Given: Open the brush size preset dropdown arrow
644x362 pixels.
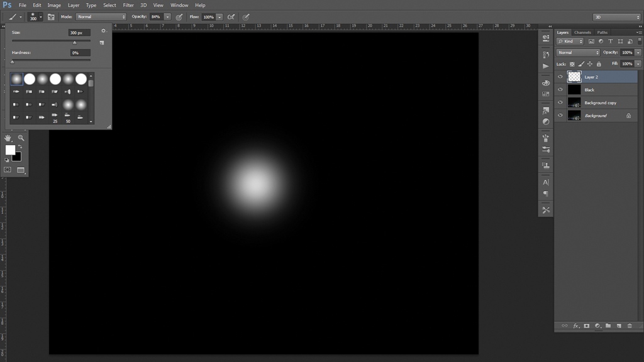Looking at the screenshot, I should pyautogui.click(x=41, y=17).
